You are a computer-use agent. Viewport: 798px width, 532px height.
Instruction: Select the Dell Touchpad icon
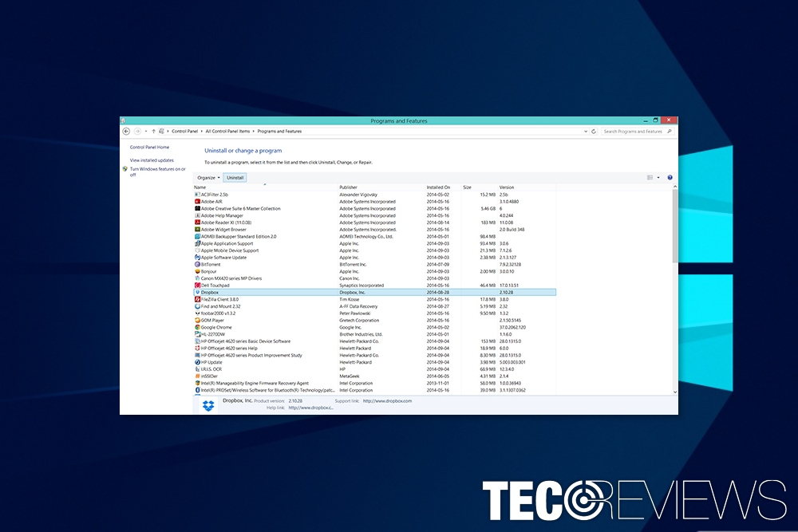[x=197, y=286]
